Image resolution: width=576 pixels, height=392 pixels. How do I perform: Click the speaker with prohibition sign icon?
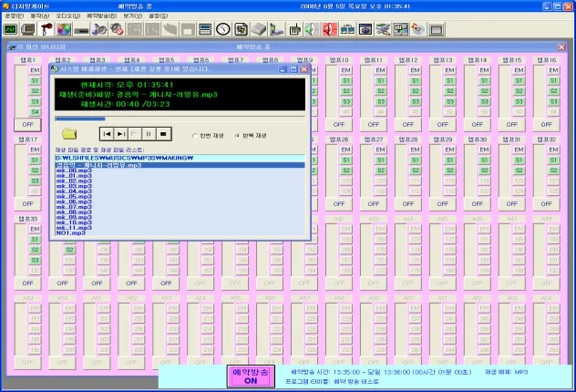[x=117, y=29]
